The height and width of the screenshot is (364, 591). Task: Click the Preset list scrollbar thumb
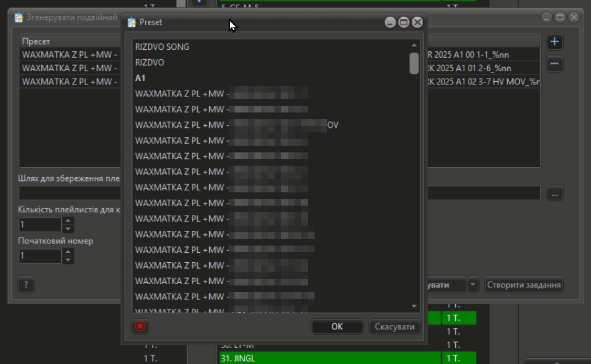click(414, 63)
